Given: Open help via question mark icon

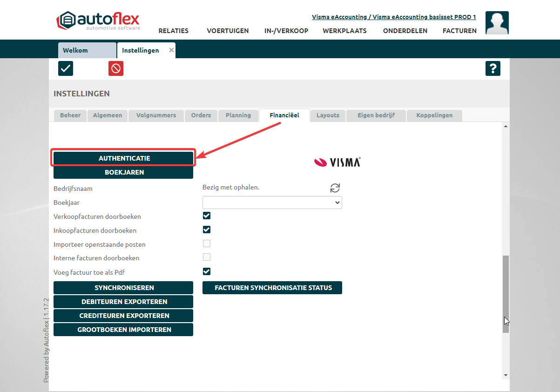Looking at the screenshot, I should coord(493,68).
